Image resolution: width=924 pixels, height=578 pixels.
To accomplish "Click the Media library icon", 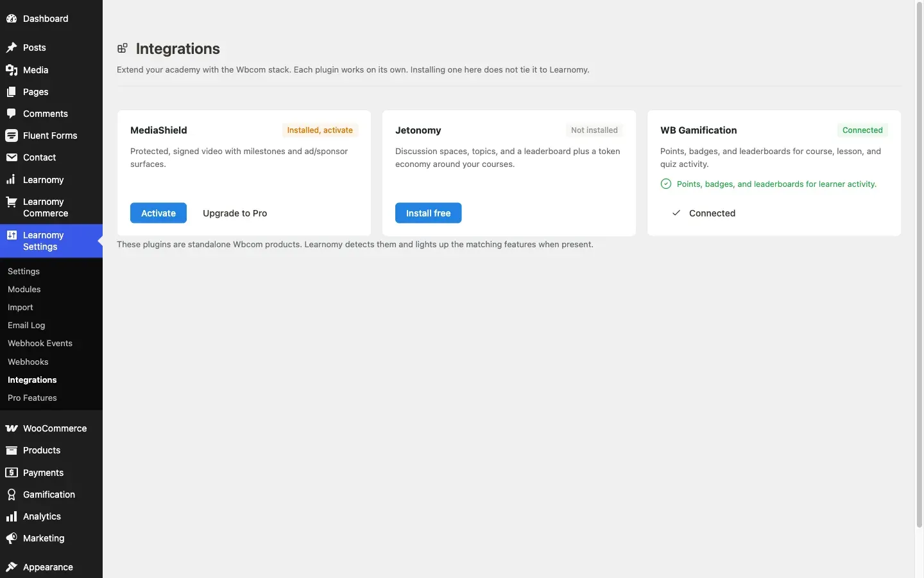I will pyautogui.click(x=12, y=70).
